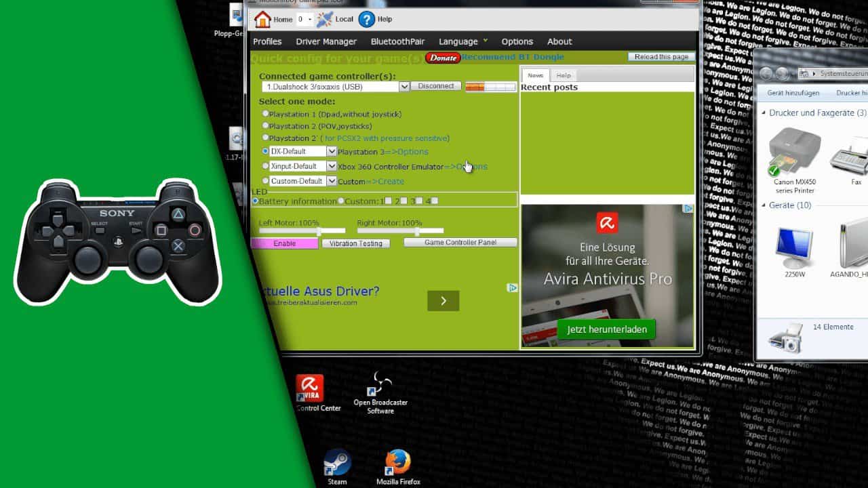The height and width of the screenshot is (488, 868).
Task: Open the Options menu item
Action: 517,41
